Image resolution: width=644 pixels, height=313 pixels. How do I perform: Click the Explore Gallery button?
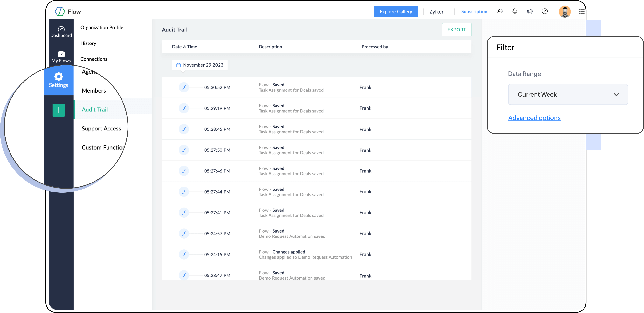click(x=396, y=12)
